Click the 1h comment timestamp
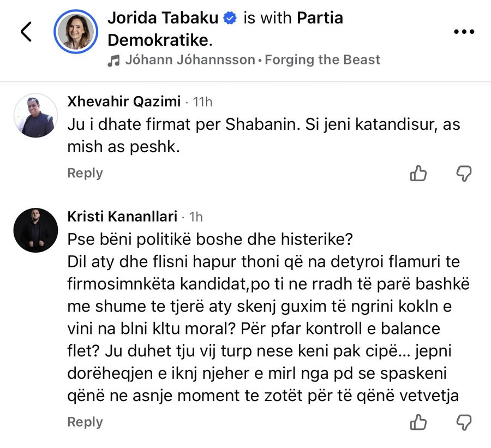The image size is (491, 448). 195,217
